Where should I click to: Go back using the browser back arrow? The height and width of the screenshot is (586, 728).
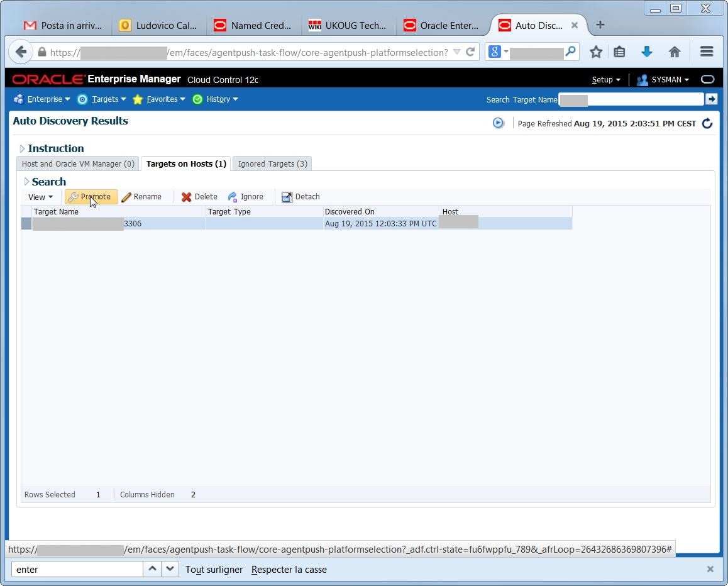pyautogui.click(x=21, y=52)
